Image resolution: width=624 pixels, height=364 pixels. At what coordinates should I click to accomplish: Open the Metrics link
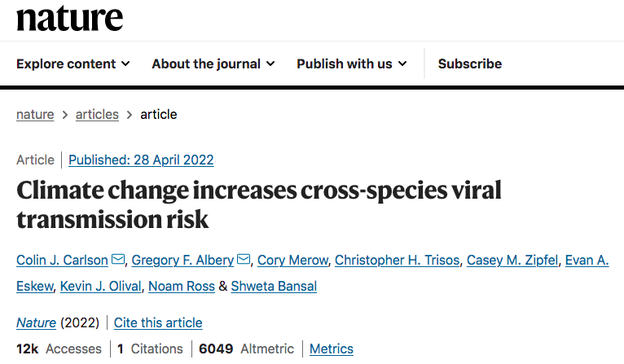coord(332,349)
